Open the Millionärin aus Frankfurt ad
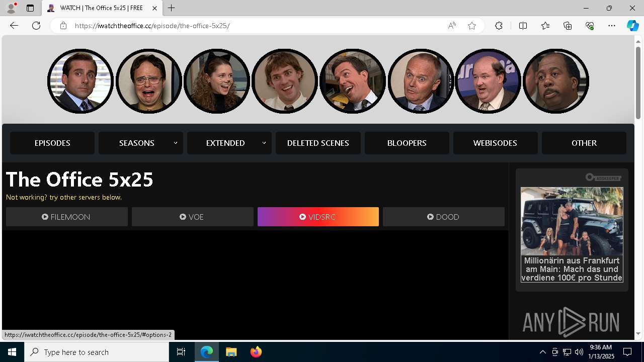 pos(572,235)
